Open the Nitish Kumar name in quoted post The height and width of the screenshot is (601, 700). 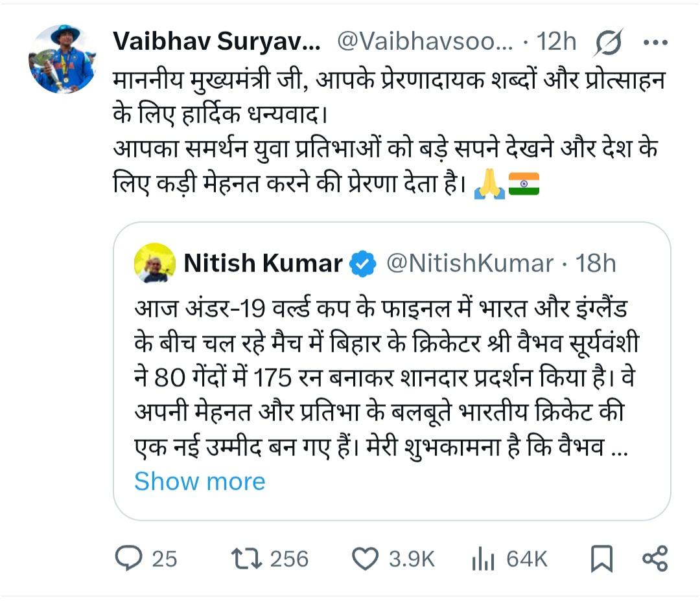tap(263, 264)
